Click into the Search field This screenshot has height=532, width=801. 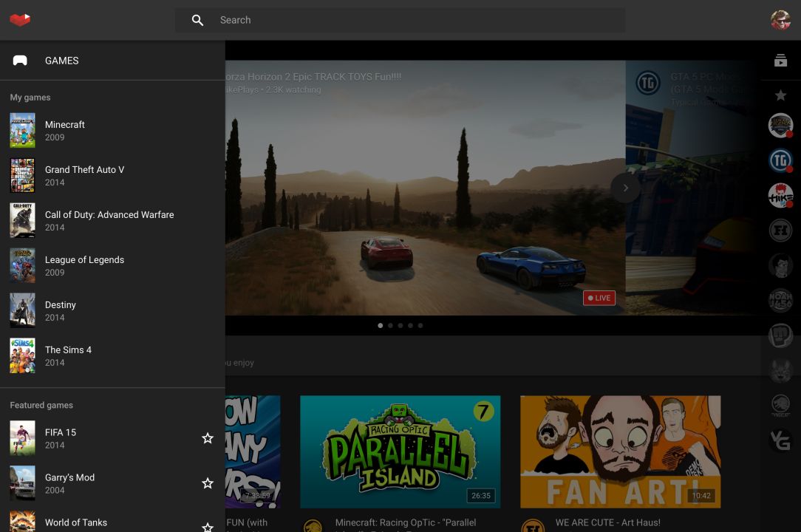click(x=414, y=20)
